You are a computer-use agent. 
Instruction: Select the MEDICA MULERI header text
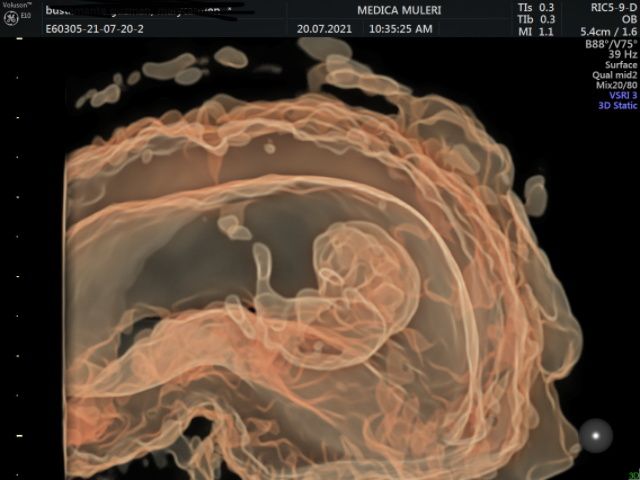point(399,10)
